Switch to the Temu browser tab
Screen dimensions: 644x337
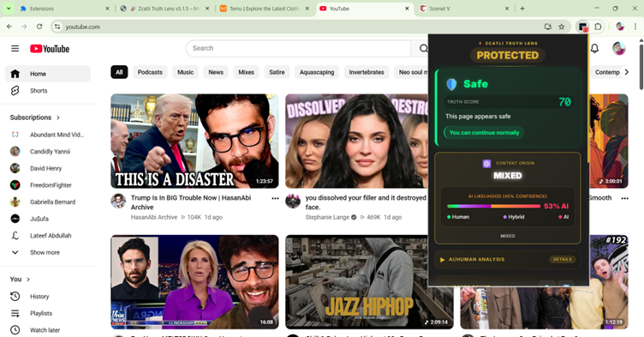pos(265,9)
